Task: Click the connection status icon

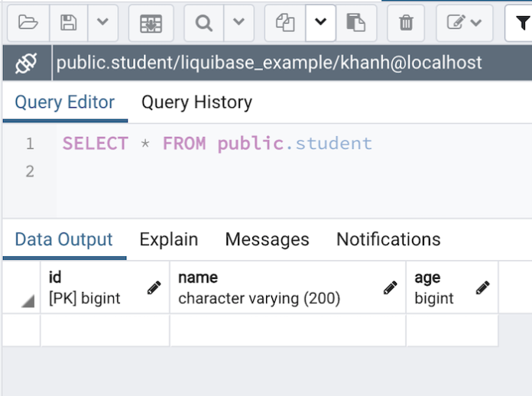Action: tap(26, 63)
